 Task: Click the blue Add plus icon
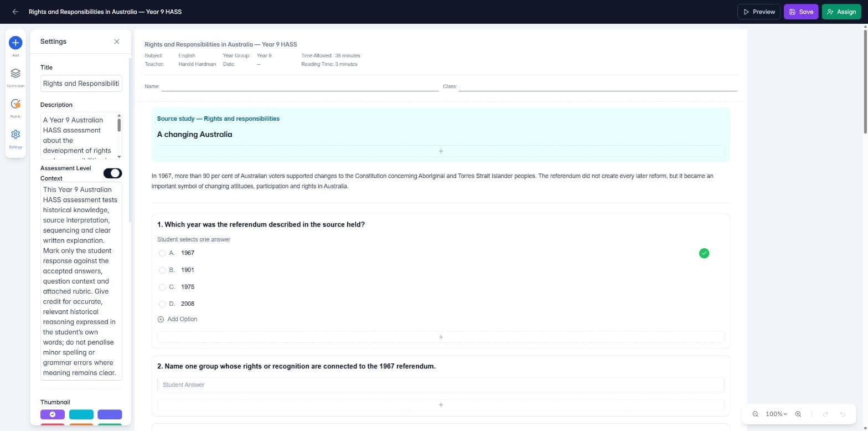click(x=15, y=43)
